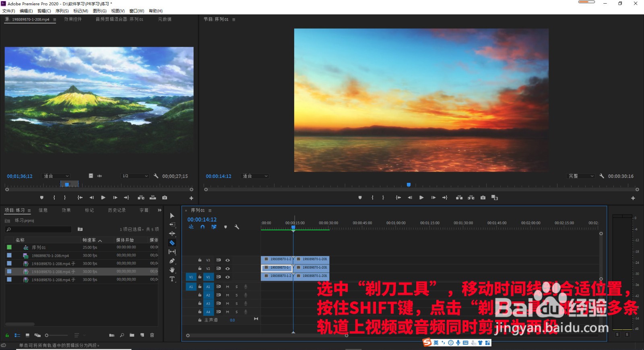
Task: Toggle timeline snap magnet icon
Action: click(x=202, y=227)
